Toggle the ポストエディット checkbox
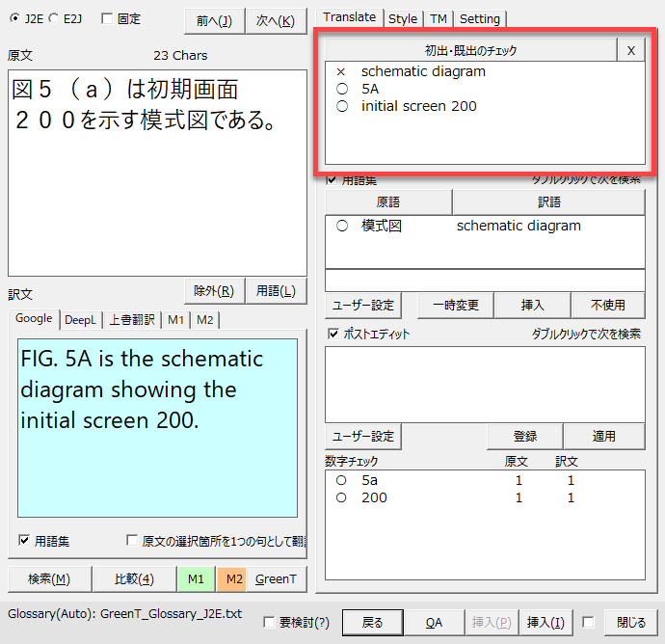Screen dimensions: 665x644 (333, 334)
